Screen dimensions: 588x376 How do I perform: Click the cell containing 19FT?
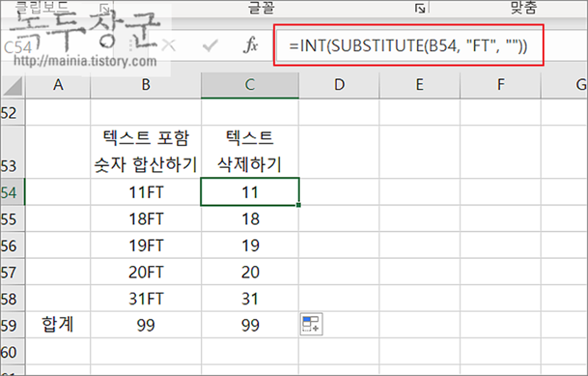pyautogui.click(x=146, y=246)
